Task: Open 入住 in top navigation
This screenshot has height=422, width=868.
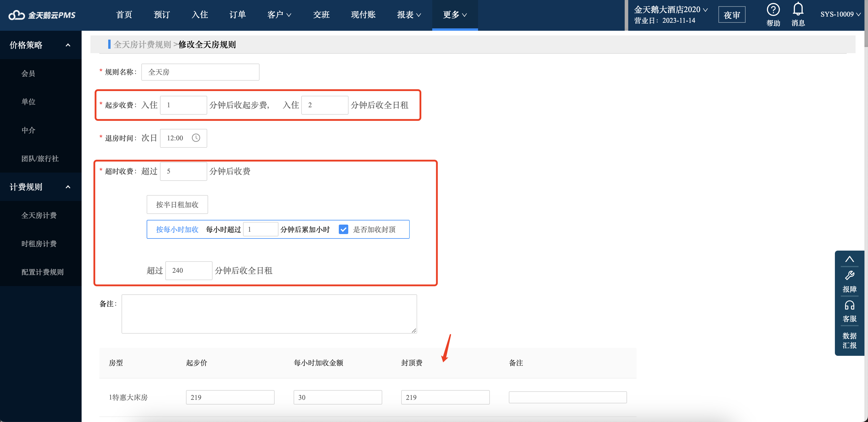Action: [x=200, y=15]
